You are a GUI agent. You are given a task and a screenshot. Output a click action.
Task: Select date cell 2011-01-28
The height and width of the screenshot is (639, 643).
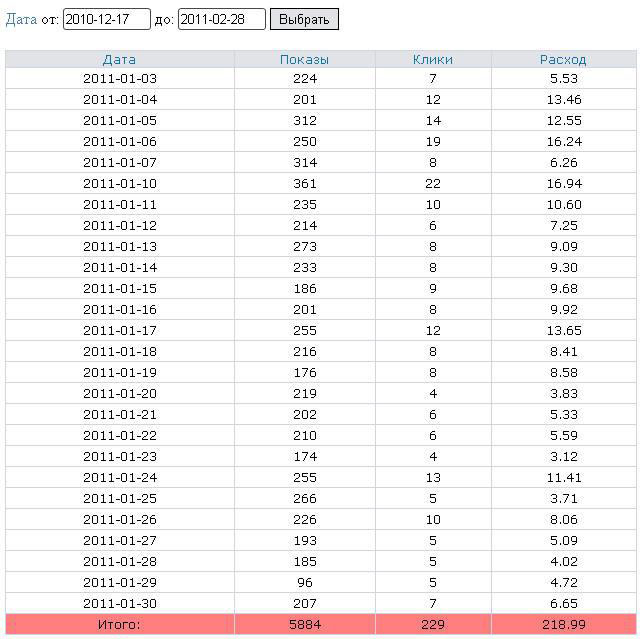click(120, 562)
